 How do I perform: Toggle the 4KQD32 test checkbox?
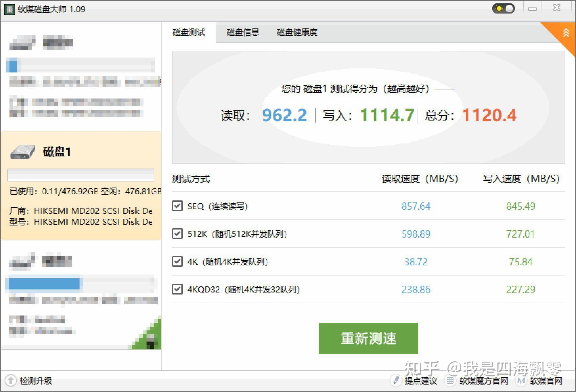(x=177, y=289)
